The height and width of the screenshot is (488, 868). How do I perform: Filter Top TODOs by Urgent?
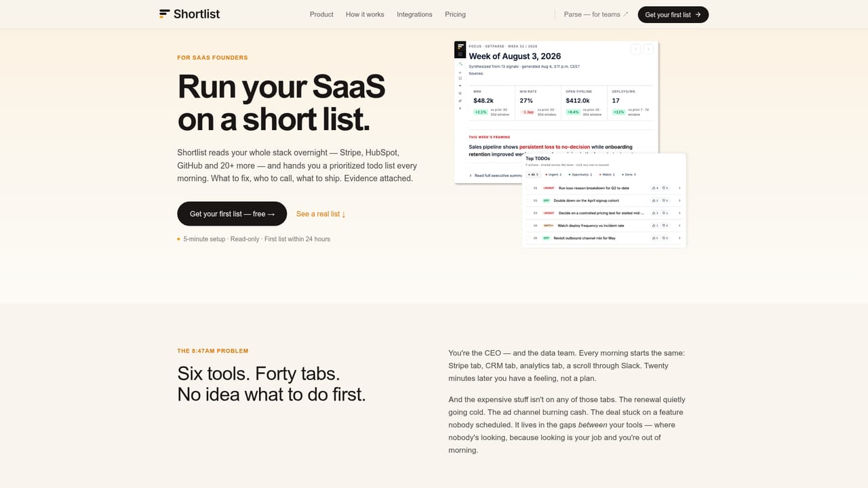click(552, 174)
